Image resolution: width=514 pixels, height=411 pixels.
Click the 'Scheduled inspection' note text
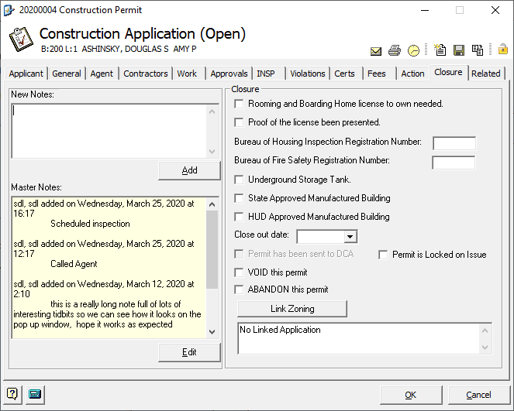point(90,224)
